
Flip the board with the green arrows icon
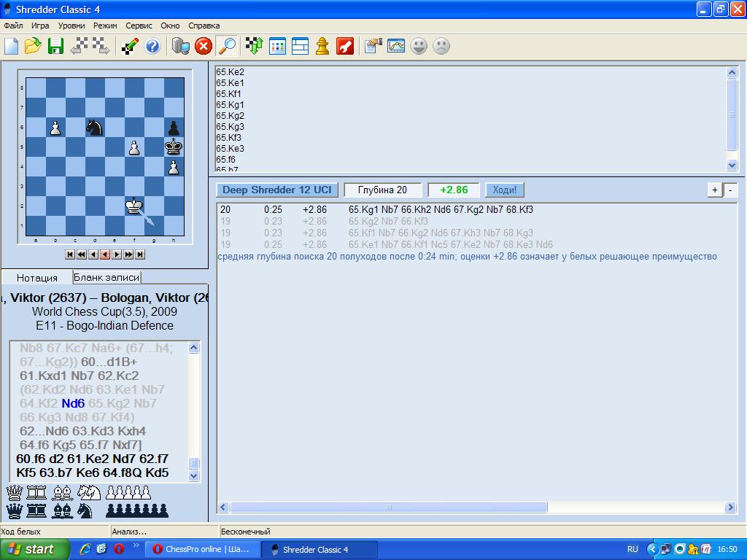[x=254, y=47]
